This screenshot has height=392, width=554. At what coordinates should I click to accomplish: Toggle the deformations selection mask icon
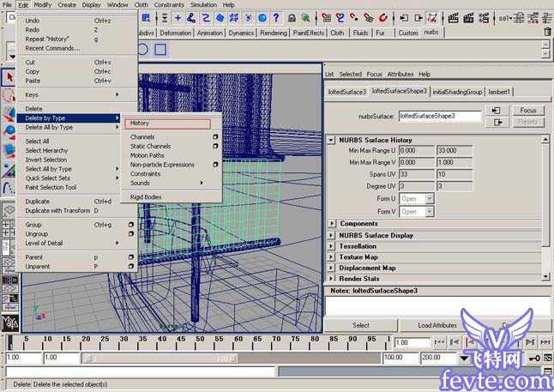click(x=233, y=18)
